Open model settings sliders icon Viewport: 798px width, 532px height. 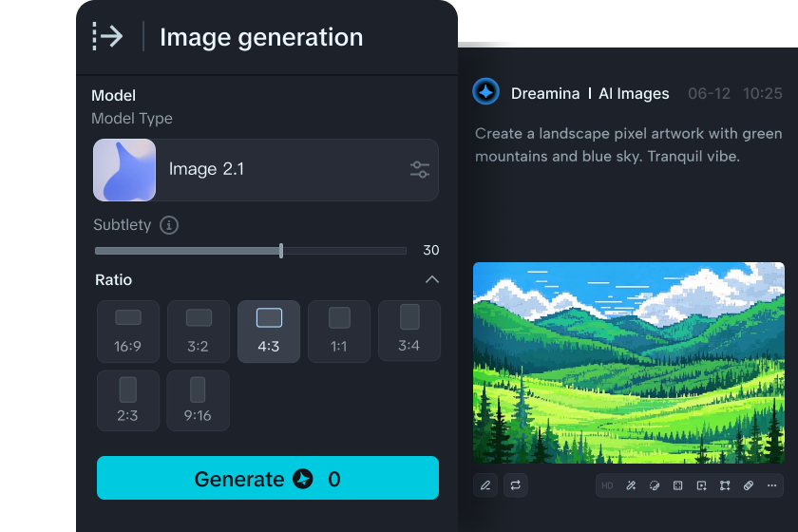coord(420,169)
